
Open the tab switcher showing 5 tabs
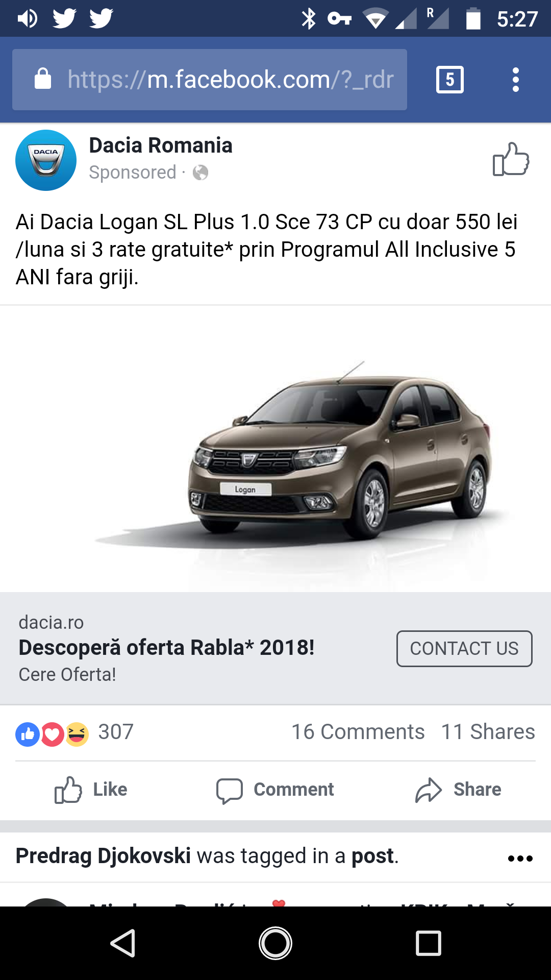[x=450, y=80]
